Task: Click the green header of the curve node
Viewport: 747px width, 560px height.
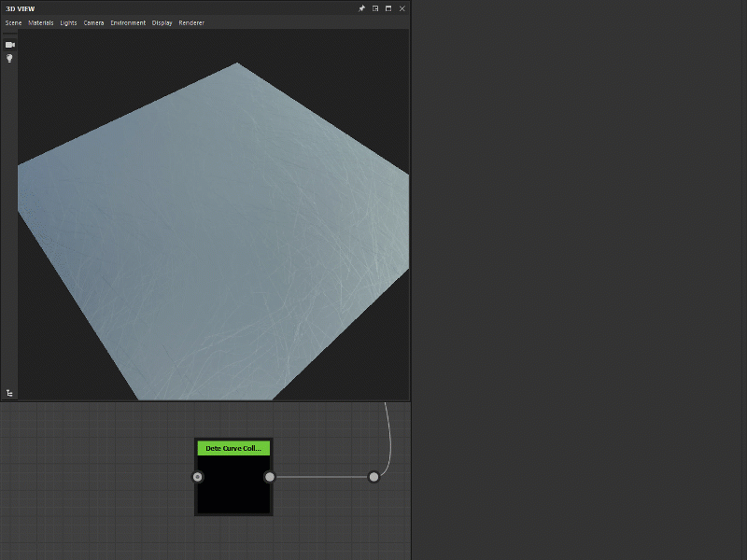Action: tap(233, 448)
